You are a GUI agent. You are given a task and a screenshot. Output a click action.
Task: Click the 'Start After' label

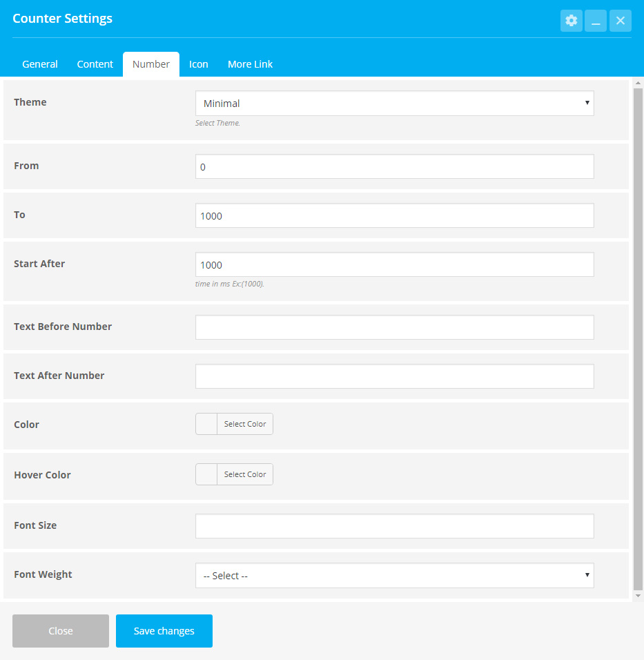pos(39,264)
